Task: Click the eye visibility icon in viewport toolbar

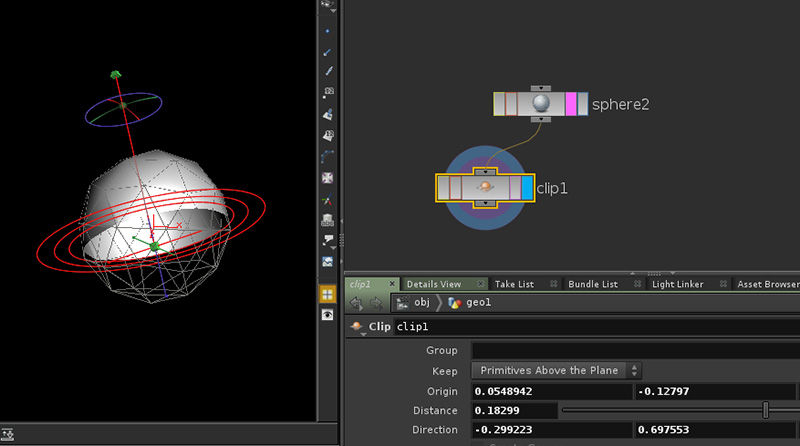Action: (x=327, y=315)
